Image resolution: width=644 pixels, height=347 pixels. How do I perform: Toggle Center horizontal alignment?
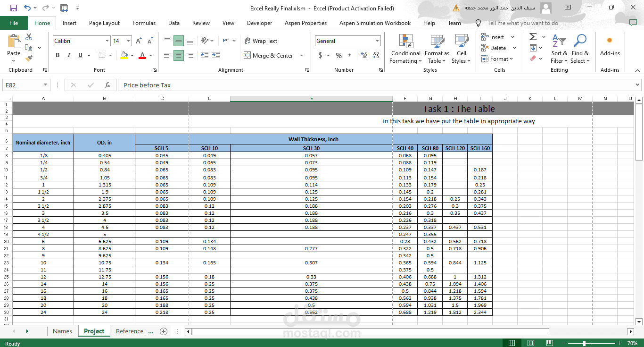[179, 55]
